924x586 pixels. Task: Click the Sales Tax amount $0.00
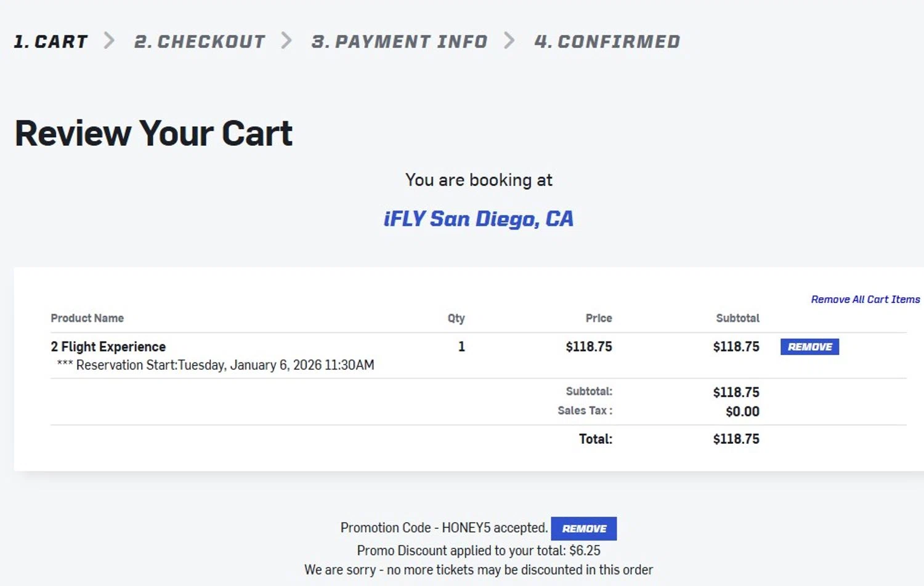click(742, 411)
